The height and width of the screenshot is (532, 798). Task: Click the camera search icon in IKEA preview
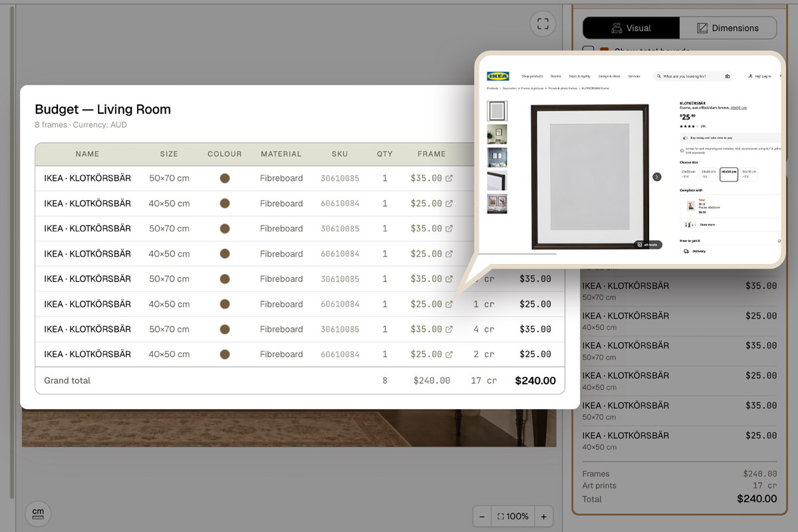(x=728, y=76)
